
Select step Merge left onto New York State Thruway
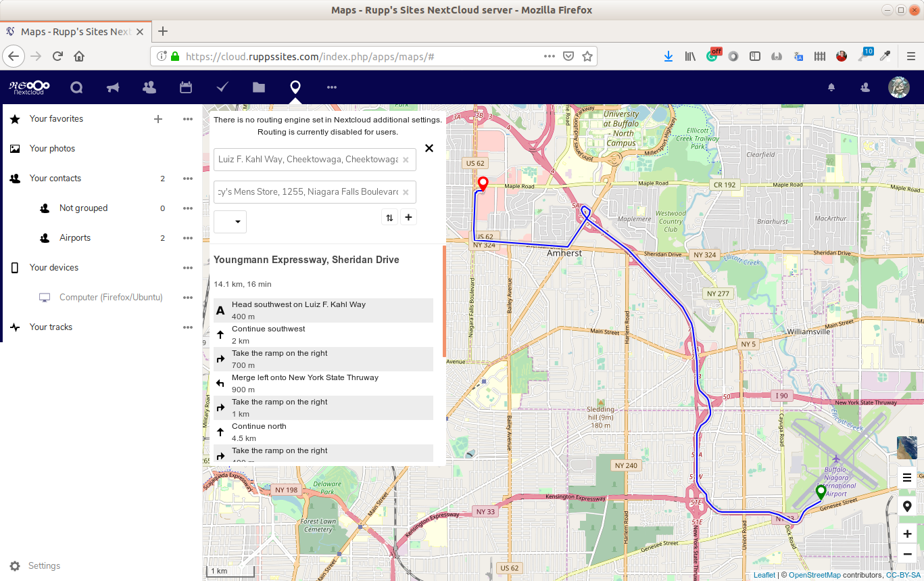323,384
